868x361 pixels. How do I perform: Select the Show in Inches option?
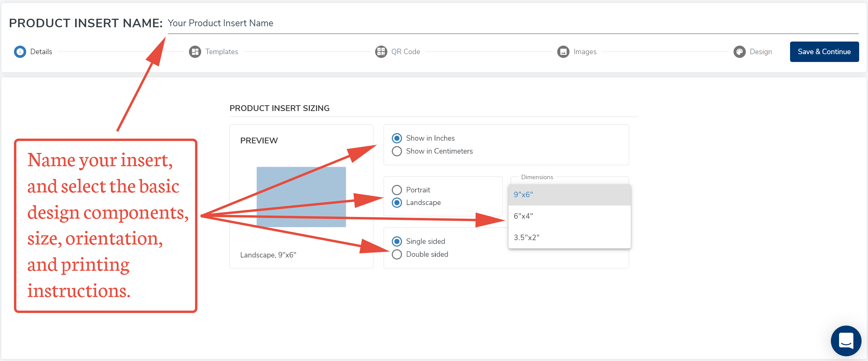tap(397, 138)
